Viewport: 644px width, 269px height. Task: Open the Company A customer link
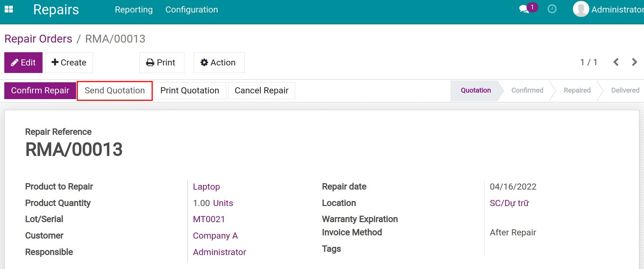215,236
